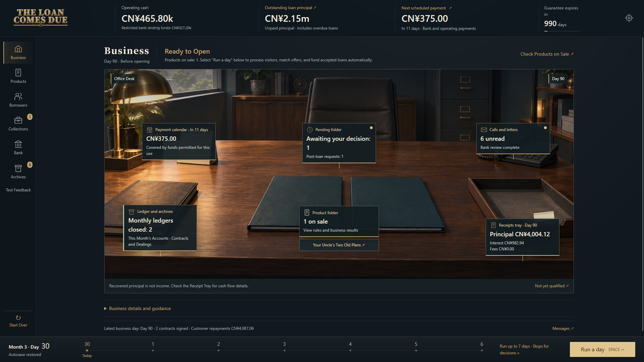
Task: Expand Next scheduled payment details arrow
Action: 450,8
